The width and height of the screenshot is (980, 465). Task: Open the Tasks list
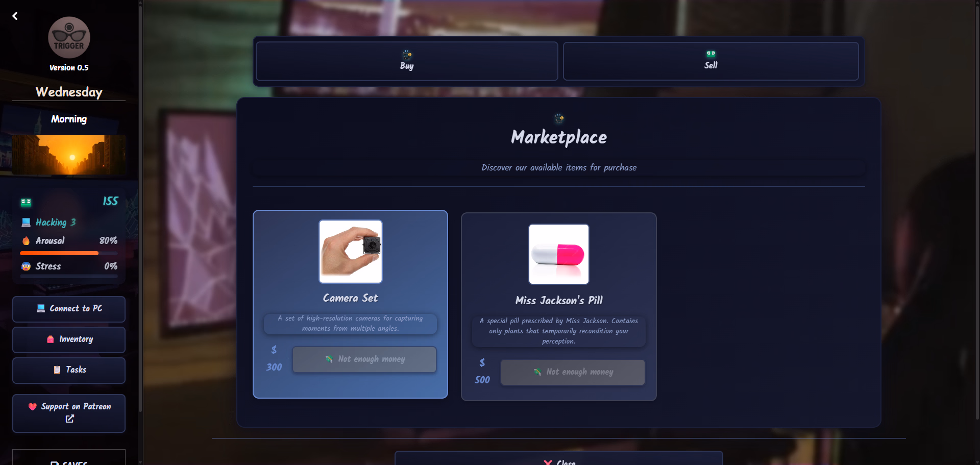[x=69, y=370]
